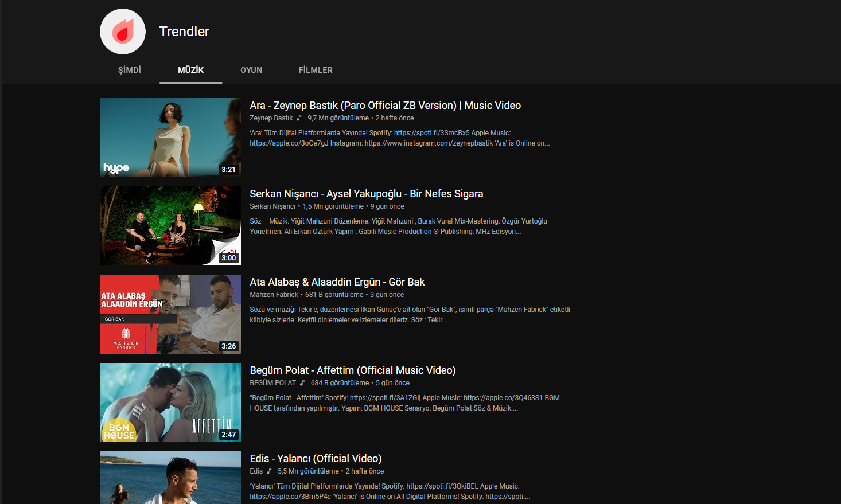Click the '"Begüm Polat - Affettim" Spotify' description
Viewport: 841px width, 504px height.
coord(405,403)
